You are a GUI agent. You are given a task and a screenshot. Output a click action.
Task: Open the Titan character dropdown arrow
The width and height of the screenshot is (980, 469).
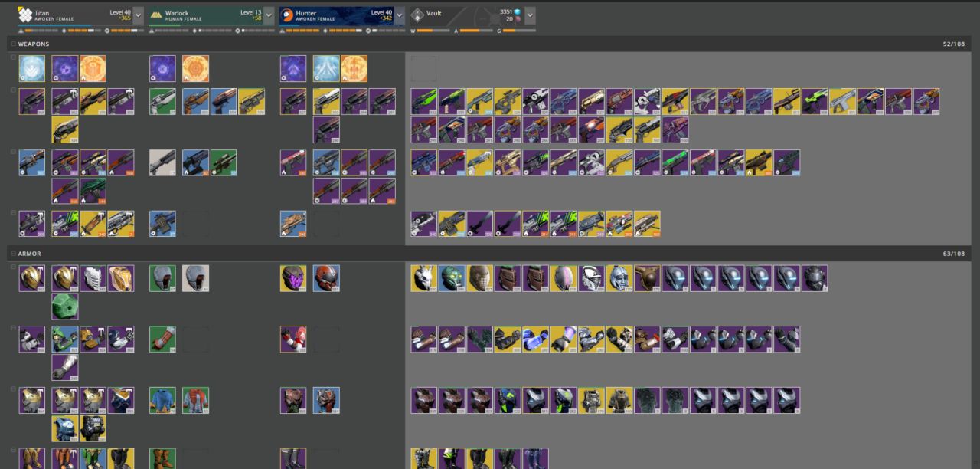138,15
